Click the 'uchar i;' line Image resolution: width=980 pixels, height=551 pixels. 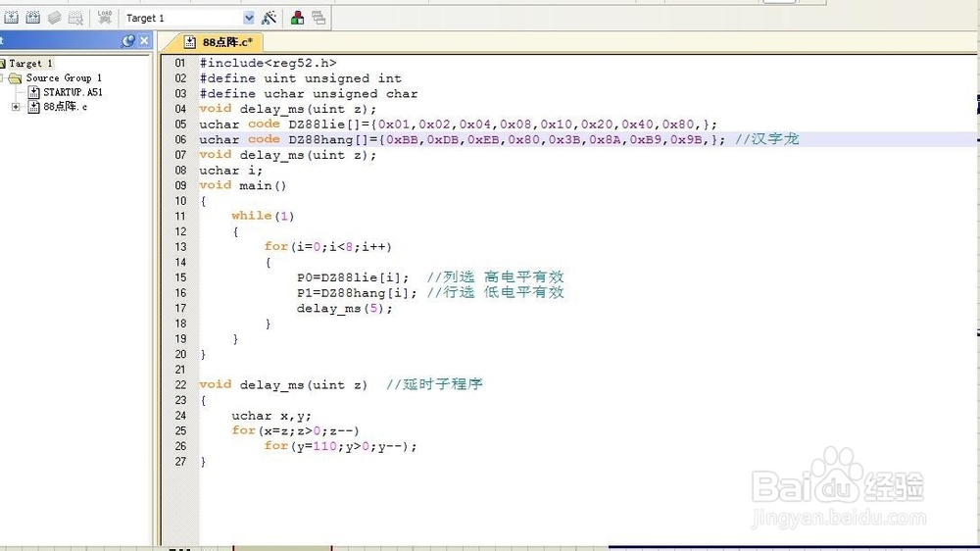tap(230, 171)
